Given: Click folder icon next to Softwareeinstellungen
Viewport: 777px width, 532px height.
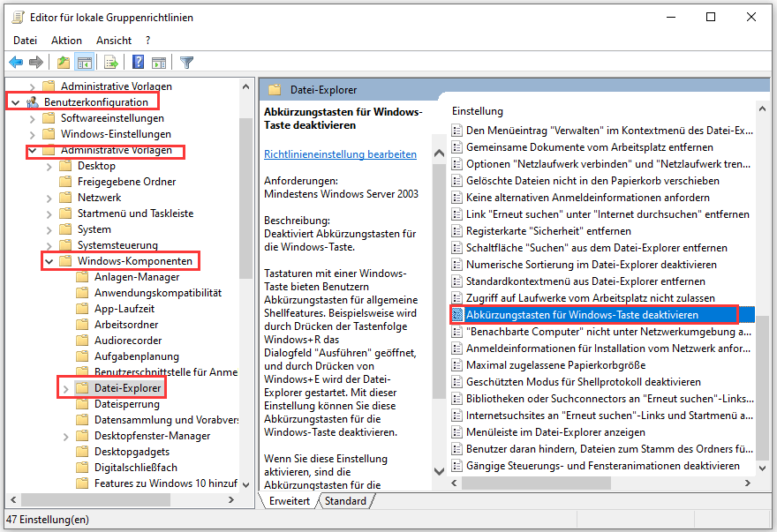Looking at the screenshot, I should click(49, 118).
